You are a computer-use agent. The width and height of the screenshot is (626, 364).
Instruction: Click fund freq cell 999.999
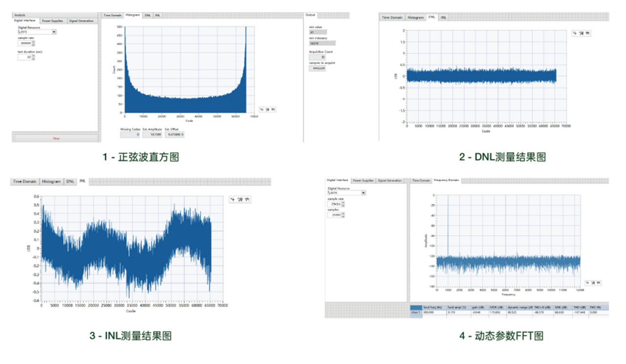(434, 312)
